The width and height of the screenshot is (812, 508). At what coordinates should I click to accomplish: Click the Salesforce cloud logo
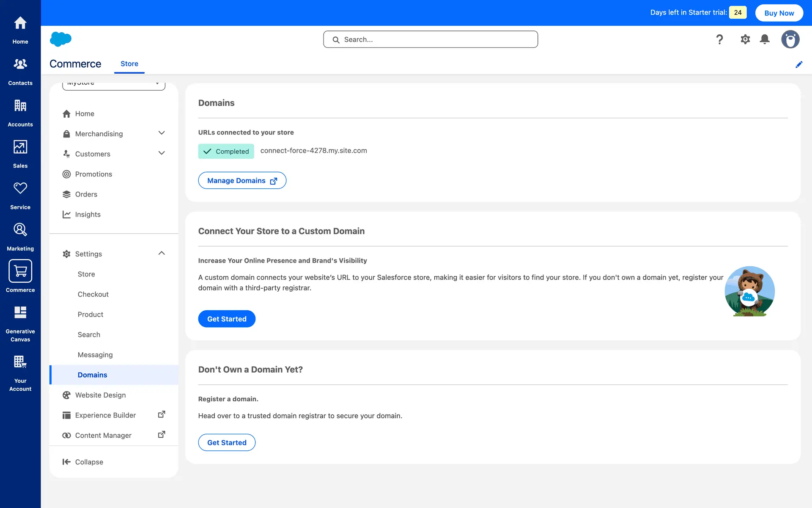click(x=60, y=39)
